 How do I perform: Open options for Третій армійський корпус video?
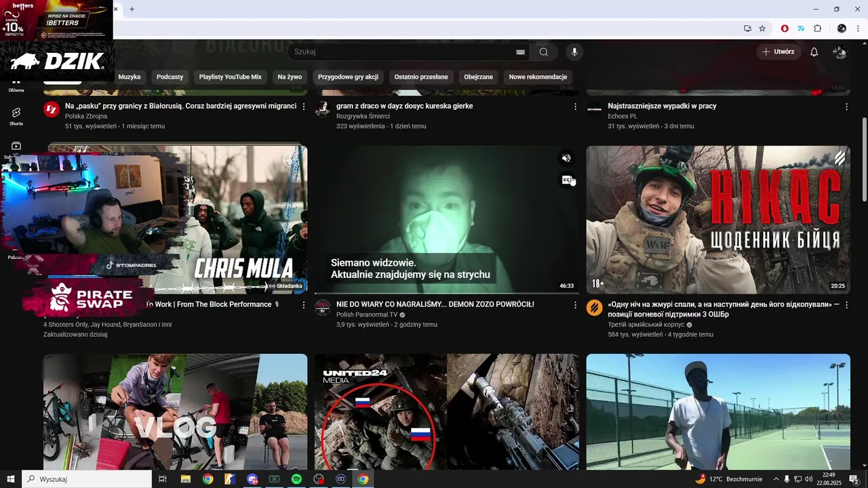click(x=846, y=305)
